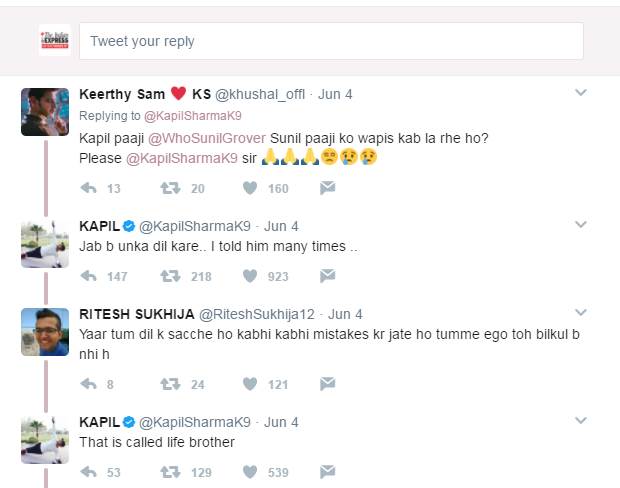620x488 pixels.
Task: Like Ritesh Sukhija's tweet with 121 likes
Action: coord(250,383)
